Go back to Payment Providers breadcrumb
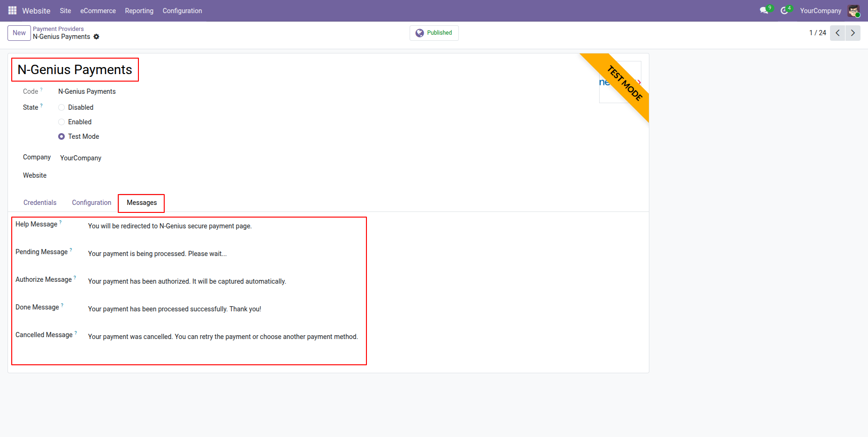The width and height of the screenshot is (868, 437). [x=58, y=29]
